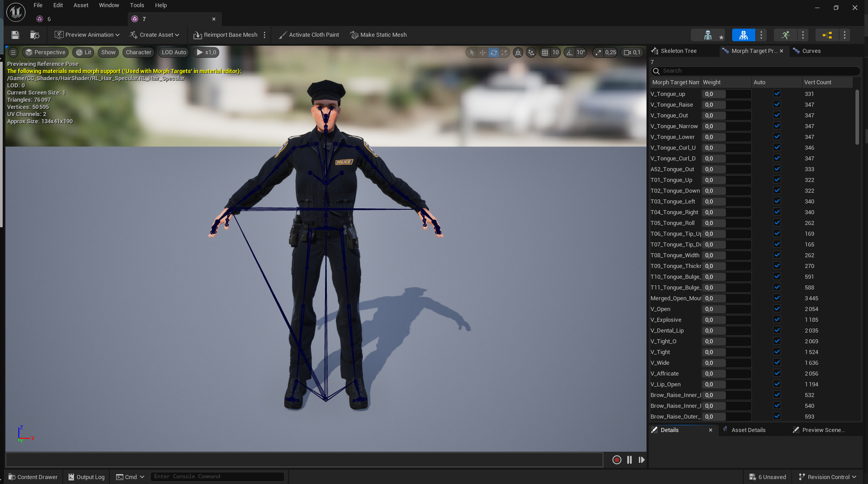Toggle Auto checkbox for V_Open morph
The width and height of the screenshot is (868, 484).
777,309
